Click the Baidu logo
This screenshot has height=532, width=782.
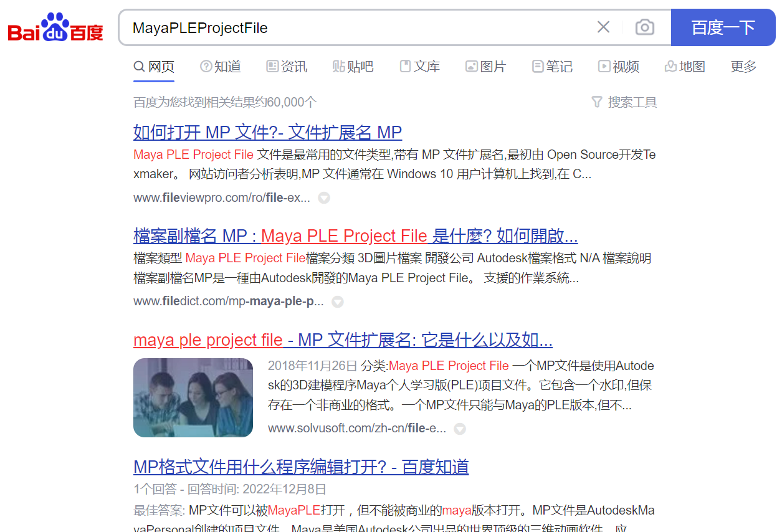[x=55, y=27]
